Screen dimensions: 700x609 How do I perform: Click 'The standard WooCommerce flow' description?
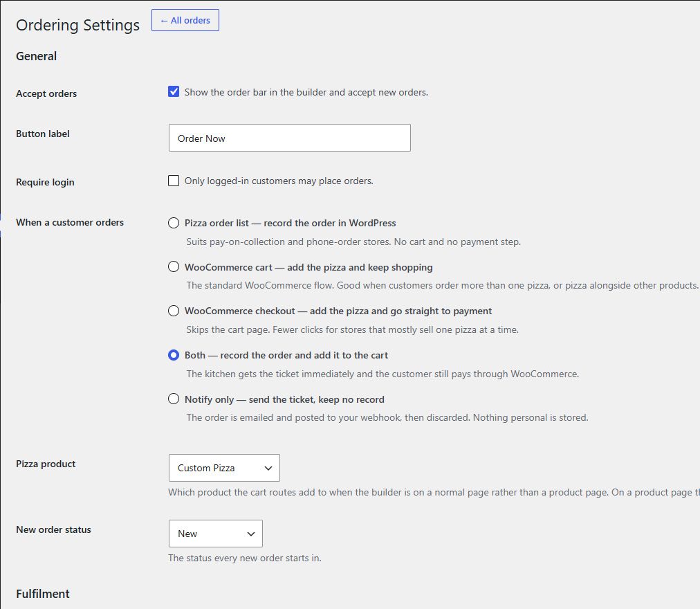pos(442,286)
